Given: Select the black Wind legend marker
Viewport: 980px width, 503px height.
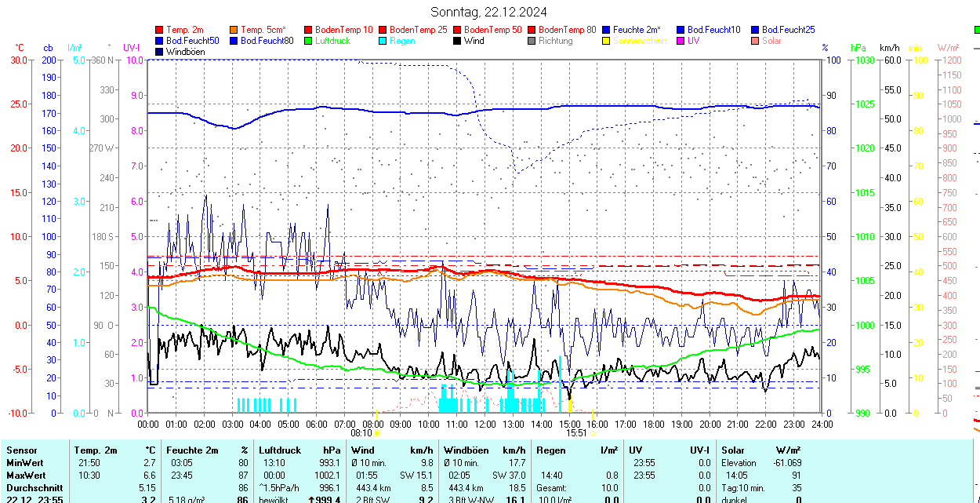Looking at the screenshot, I should pos(457,41).
